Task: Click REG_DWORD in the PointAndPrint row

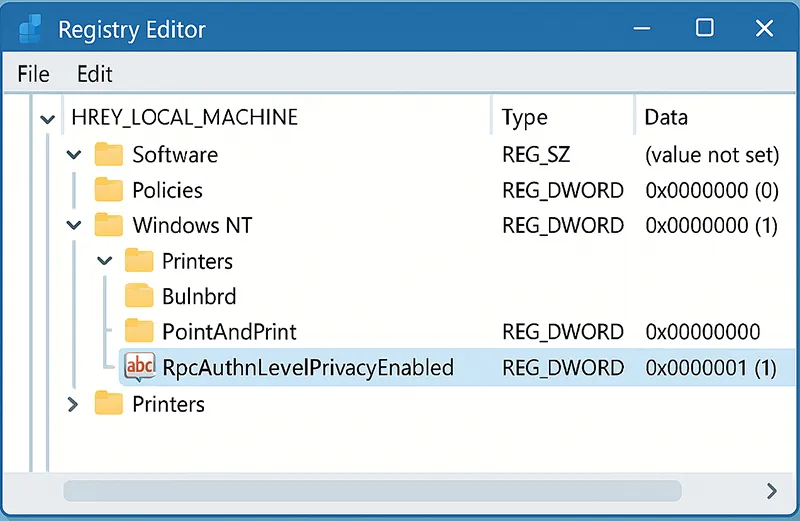Action: pyautogui.click(x=563, y=332)
